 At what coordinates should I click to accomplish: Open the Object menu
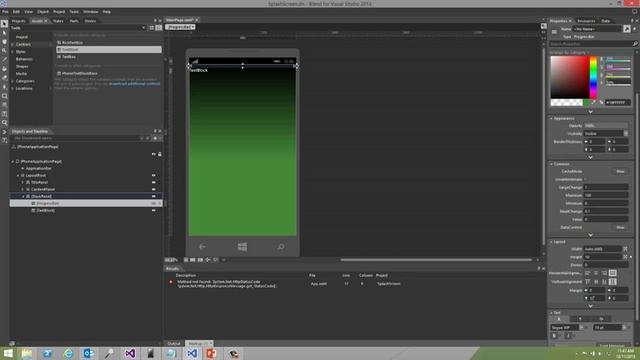43,12
